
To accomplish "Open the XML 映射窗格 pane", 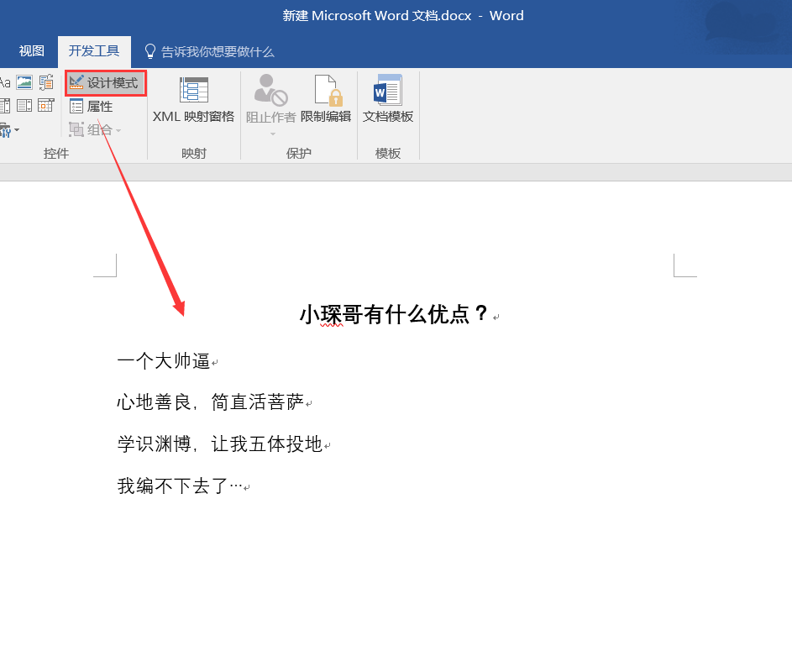I will point(193,99).
